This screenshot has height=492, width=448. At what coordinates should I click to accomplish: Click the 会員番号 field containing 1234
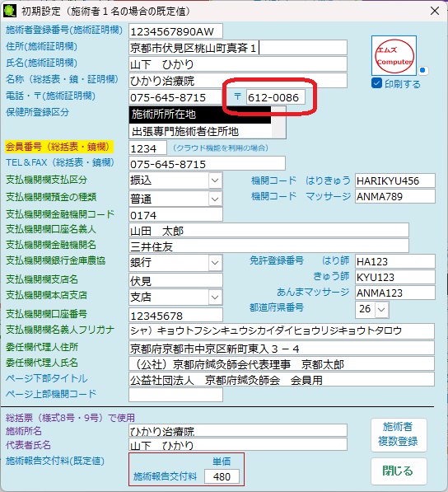point(147,148)
